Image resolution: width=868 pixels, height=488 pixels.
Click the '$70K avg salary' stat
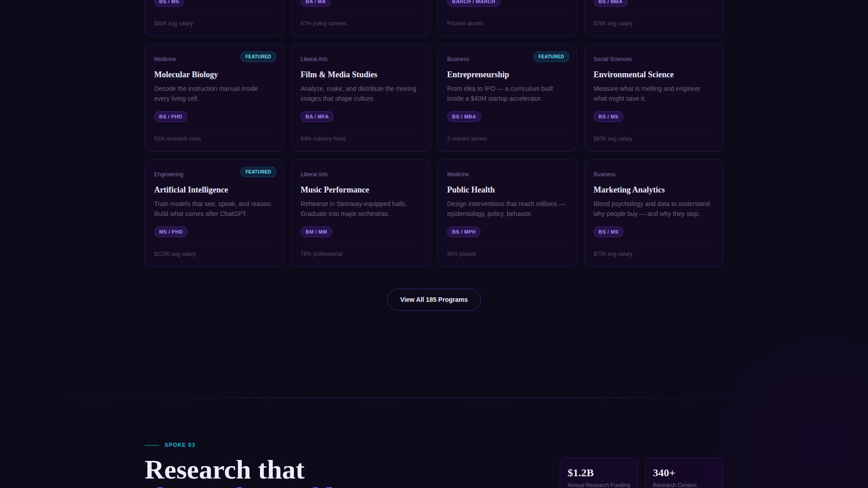pyautogui.click(x=613, y=254)
